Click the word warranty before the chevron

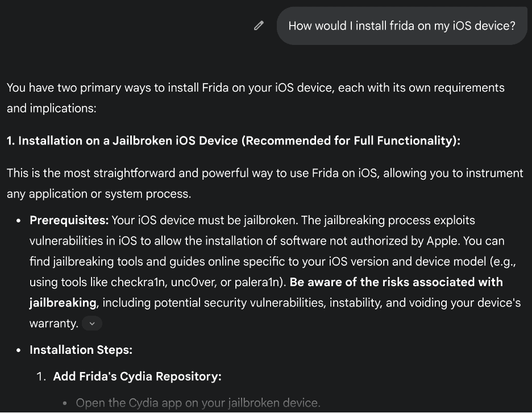click(x=54, y=323)
